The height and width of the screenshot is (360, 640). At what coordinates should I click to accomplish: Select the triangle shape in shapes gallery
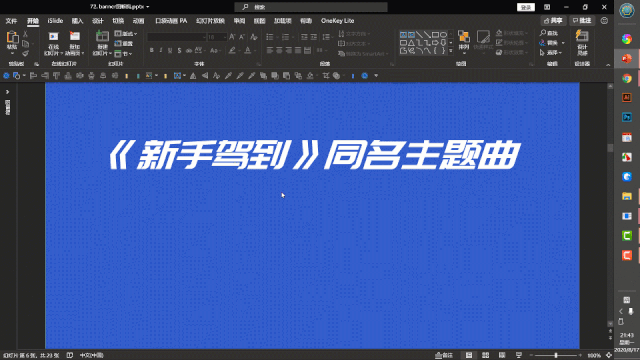[x=411, y=42]
